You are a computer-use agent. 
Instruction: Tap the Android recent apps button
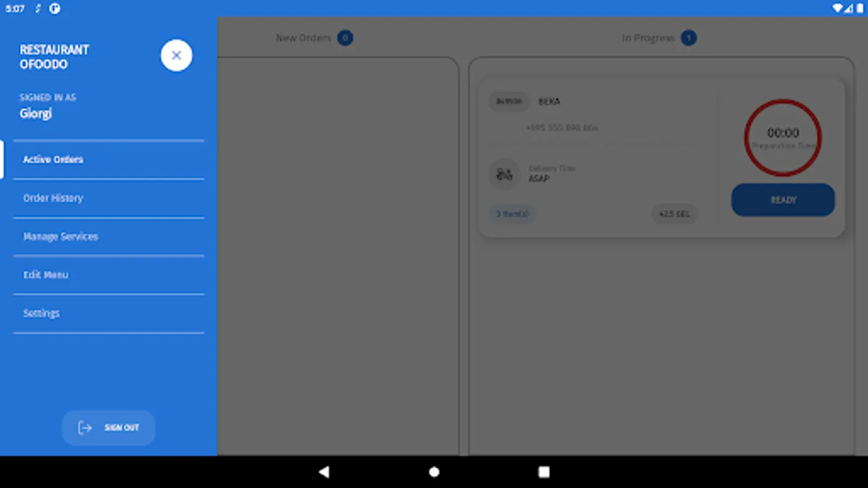click(x=544, y=472)
